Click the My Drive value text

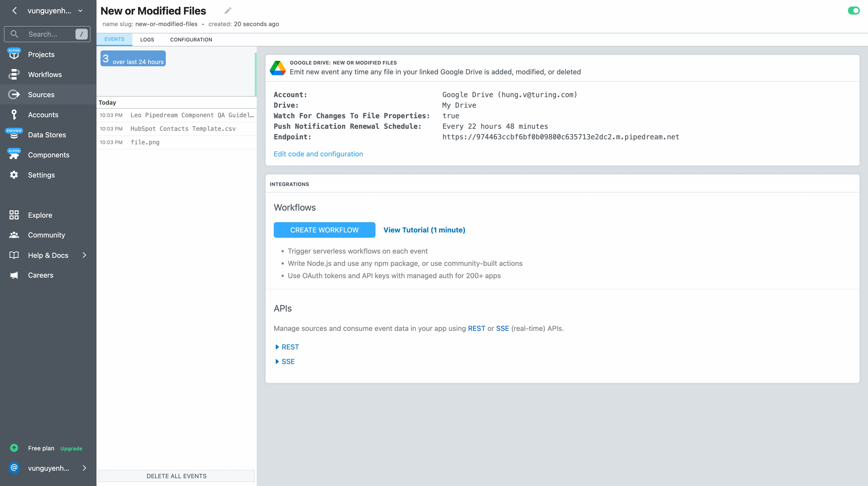point(459,105)
